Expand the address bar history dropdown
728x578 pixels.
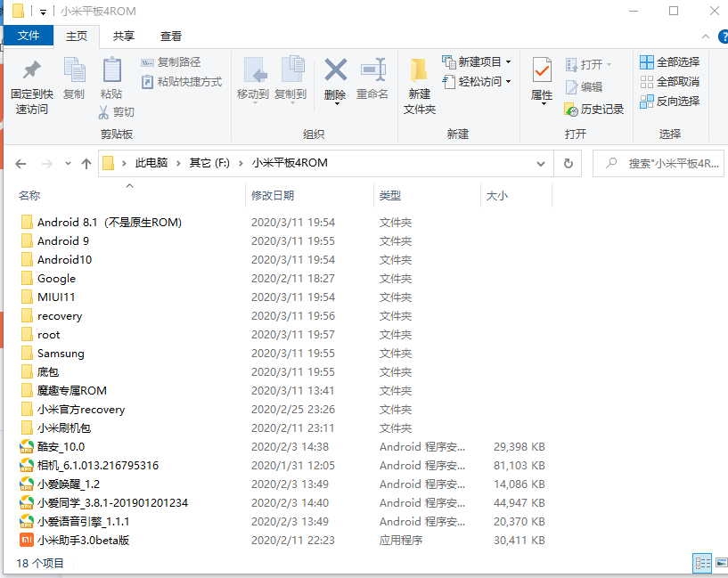point(540,164)
